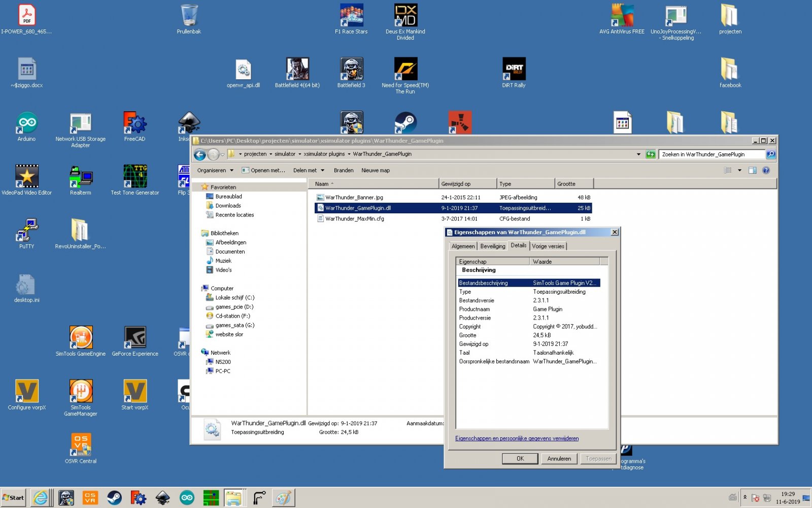
Task: Click Nieuwe map in the toolbar
Action: (x=376, y=170)
